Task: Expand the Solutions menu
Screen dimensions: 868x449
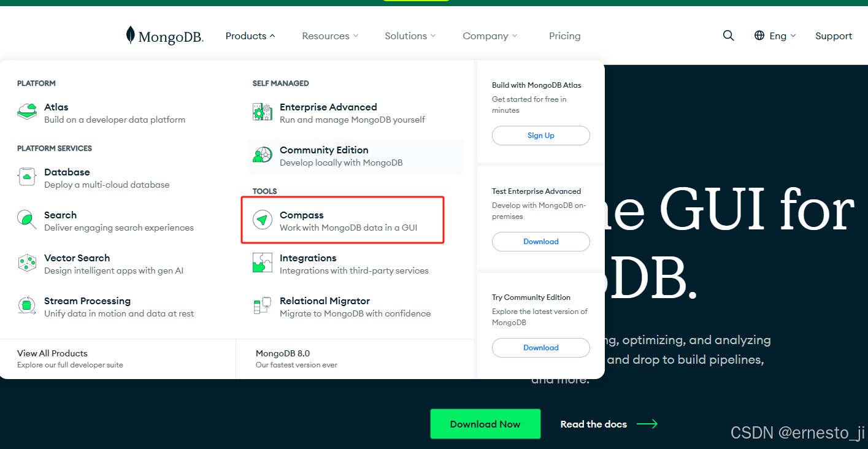Action: tap(410, 36)
